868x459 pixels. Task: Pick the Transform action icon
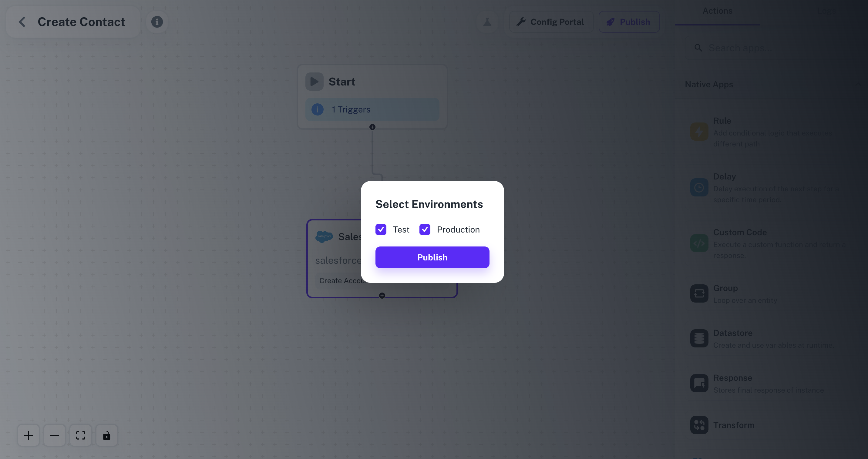pyautogui.click(x=699, y=425)
